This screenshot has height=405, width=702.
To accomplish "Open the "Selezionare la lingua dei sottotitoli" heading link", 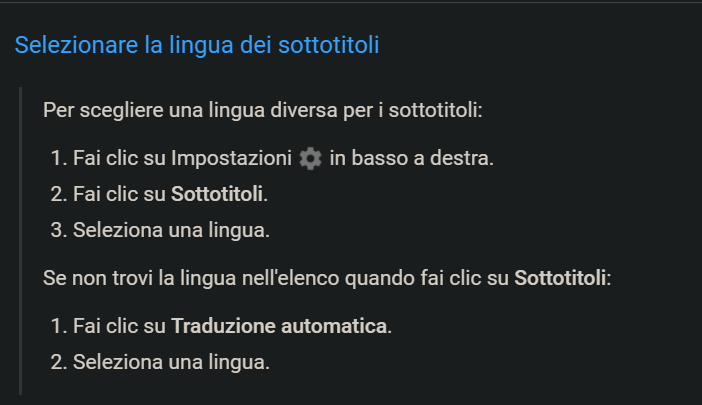I will click(x=197, y=45).
